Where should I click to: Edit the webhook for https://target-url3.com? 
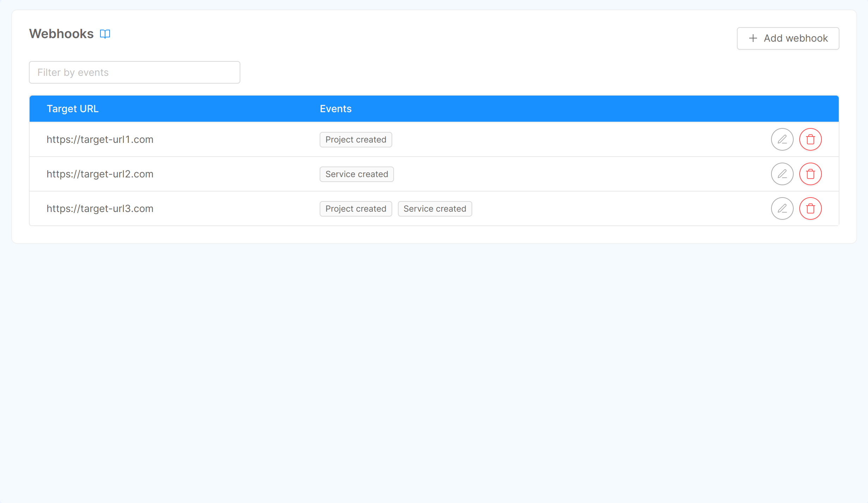(782, 208)
